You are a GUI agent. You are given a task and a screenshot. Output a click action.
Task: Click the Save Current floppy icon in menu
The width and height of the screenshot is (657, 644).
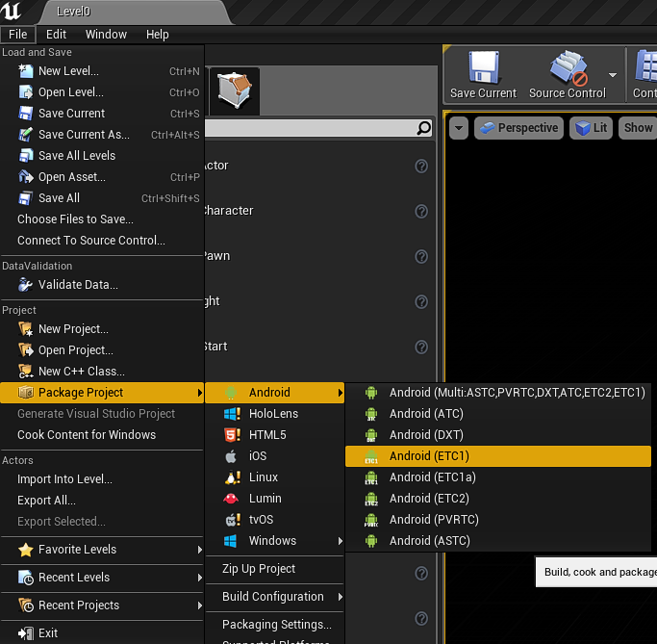26,114
